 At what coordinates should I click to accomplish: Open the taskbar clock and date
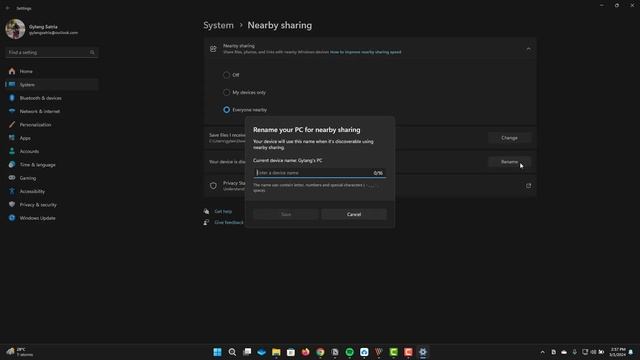(618, 352)
